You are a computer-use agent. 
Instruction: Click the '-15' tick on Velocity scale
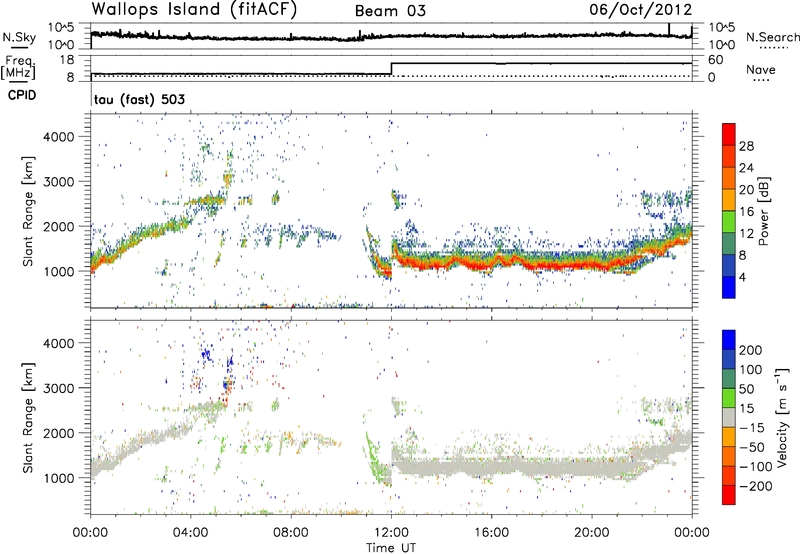[751, 428]
